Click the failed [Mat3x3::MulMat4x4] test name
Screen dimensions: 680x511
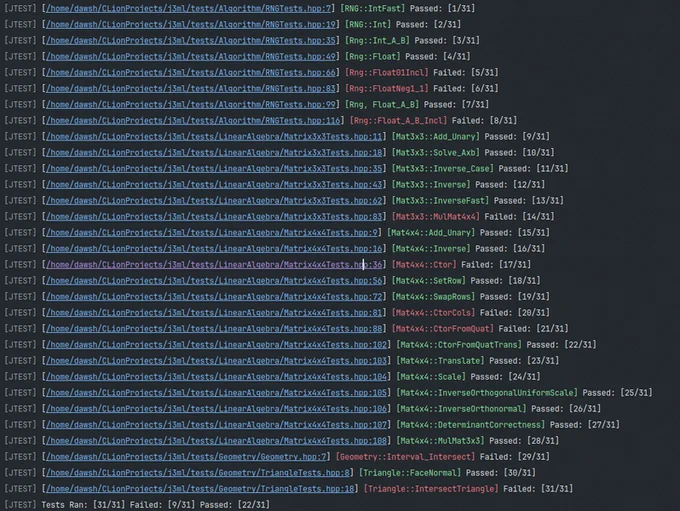coord(436,217)
